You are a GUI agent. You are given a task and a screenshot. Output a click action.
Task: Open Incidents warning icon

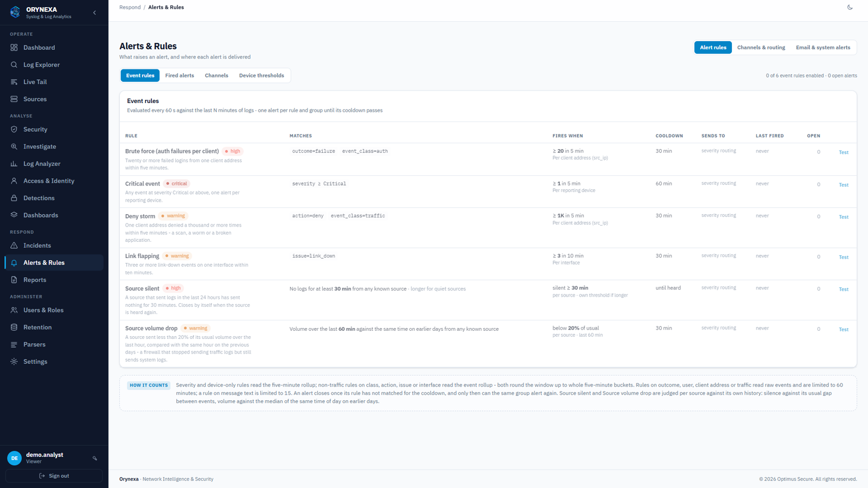(x=14, y=246)
